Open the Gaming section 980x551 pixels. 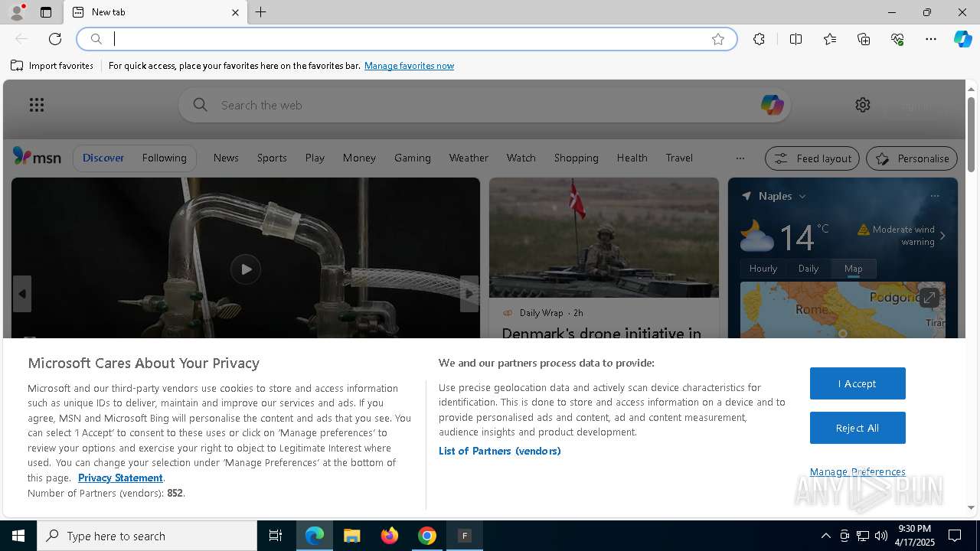coord(413,158)
